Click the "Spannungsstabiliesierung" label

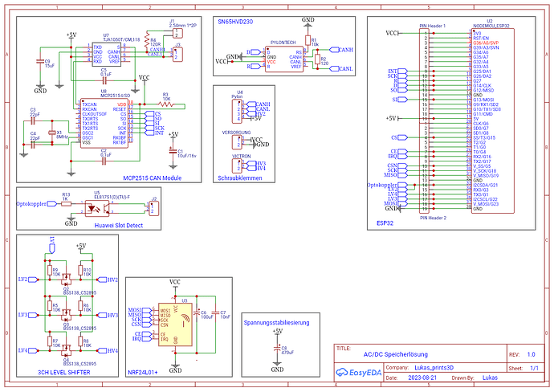(x=277, y=322)
